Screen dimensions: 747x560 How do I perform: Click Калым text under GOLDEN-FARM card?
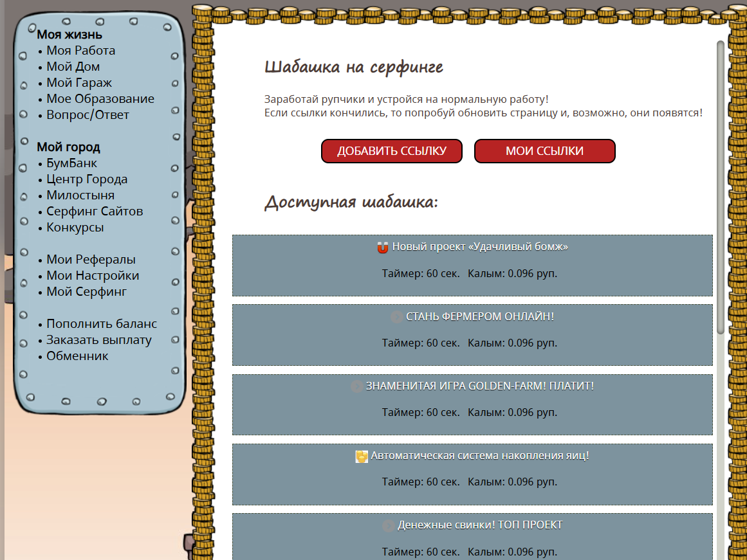pyautogui.click(x=513, y=413)
